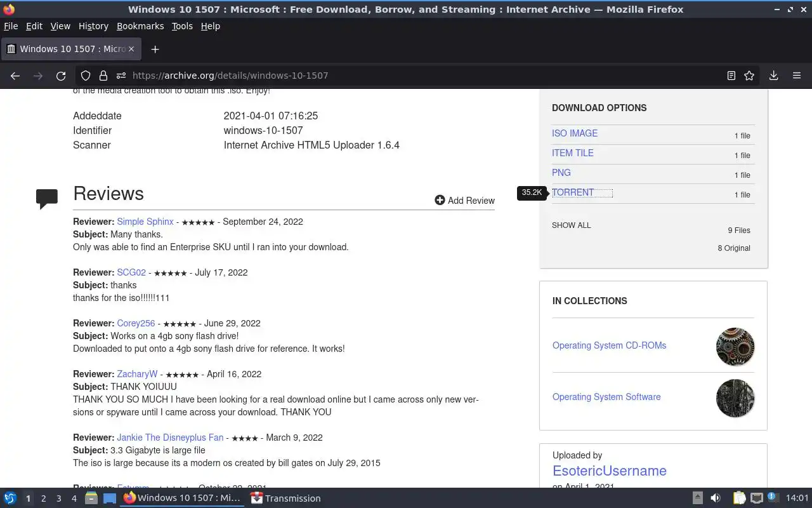Open the Help menu
812x508 pixels.
pyautogui.click(x=210, y=26)
